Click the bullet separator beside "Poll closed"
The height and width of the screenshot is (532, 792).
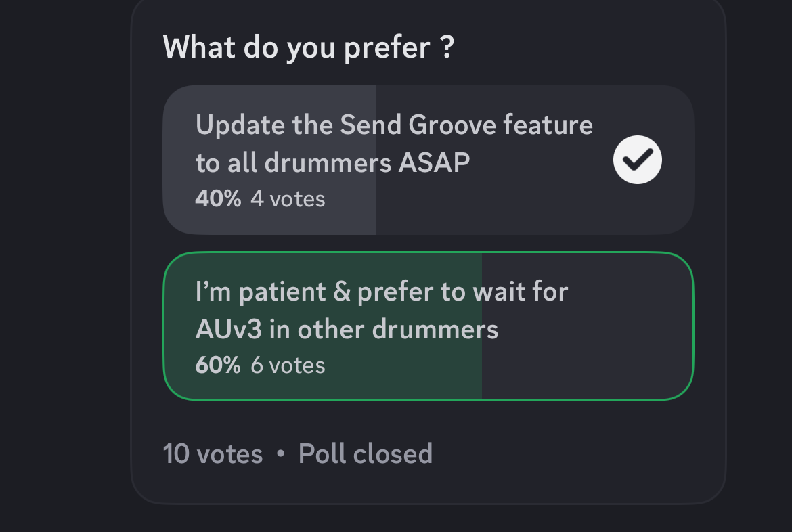click(x=281, y=453)
